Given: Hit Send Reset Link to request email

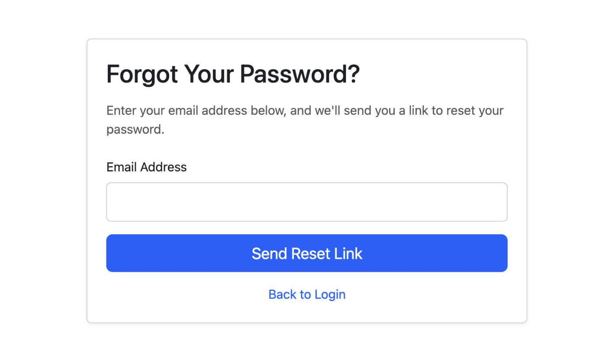Looking at the screenshot, I should tap(306, 253).
